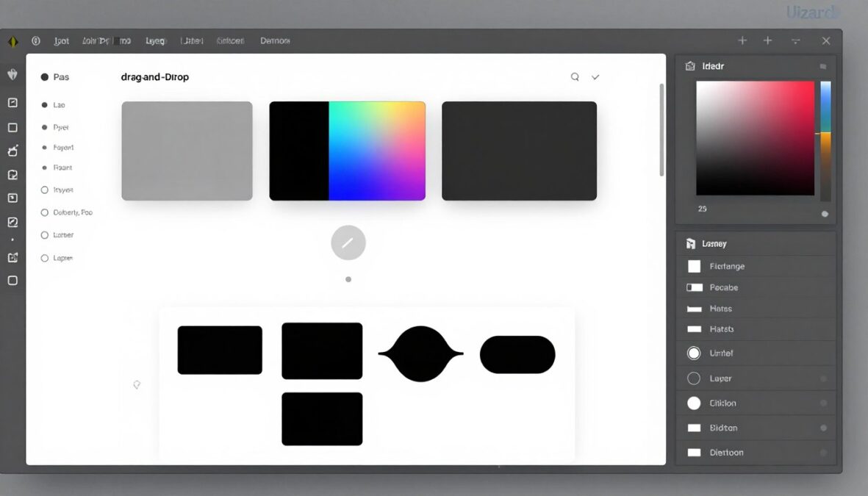The image size is (868, 496).
Task: Select the Pas radio option
Action: 45,77
